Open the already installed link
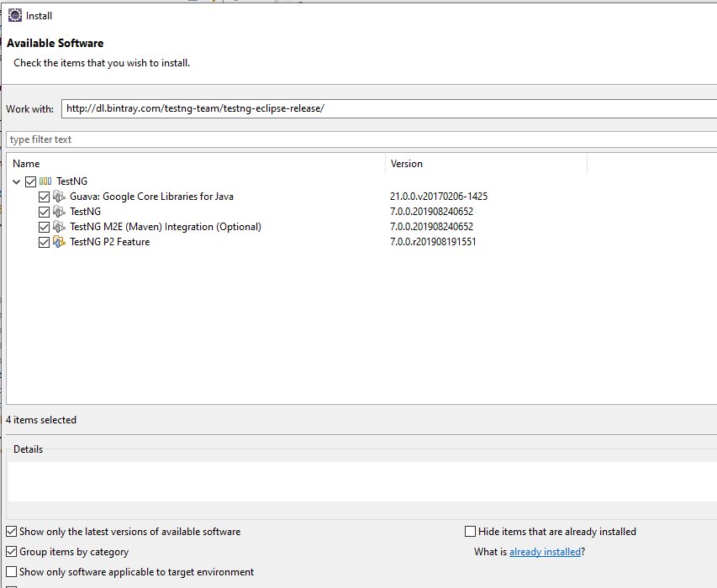717x588 pixels. [x=545, y=552]
